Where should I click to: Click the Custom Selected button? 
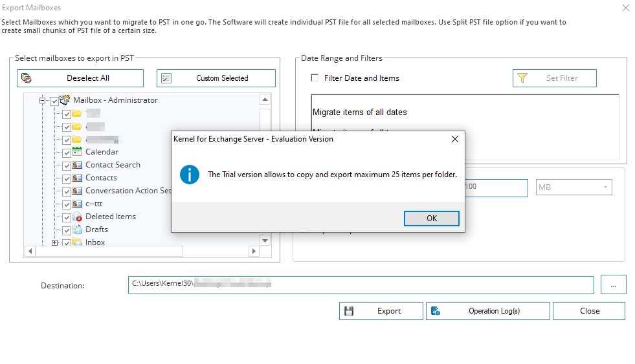216,78
